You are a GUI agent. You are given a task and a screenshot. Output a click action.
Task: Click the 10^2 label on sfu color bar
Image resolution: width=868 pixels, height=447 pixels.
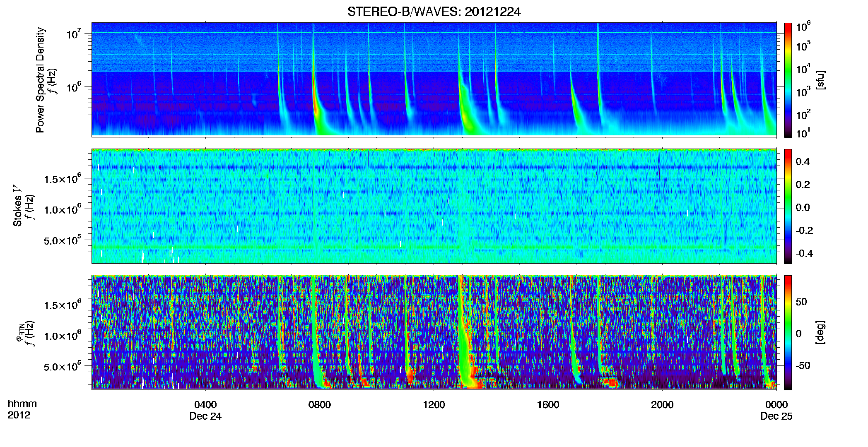(x=803, y=114)
